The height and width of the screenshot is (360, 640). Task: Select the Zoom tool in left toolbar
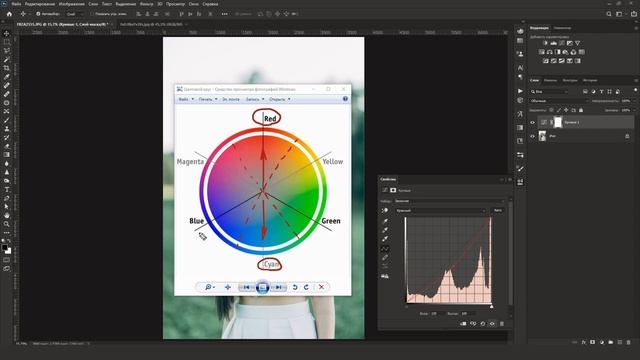pos(7,224)
